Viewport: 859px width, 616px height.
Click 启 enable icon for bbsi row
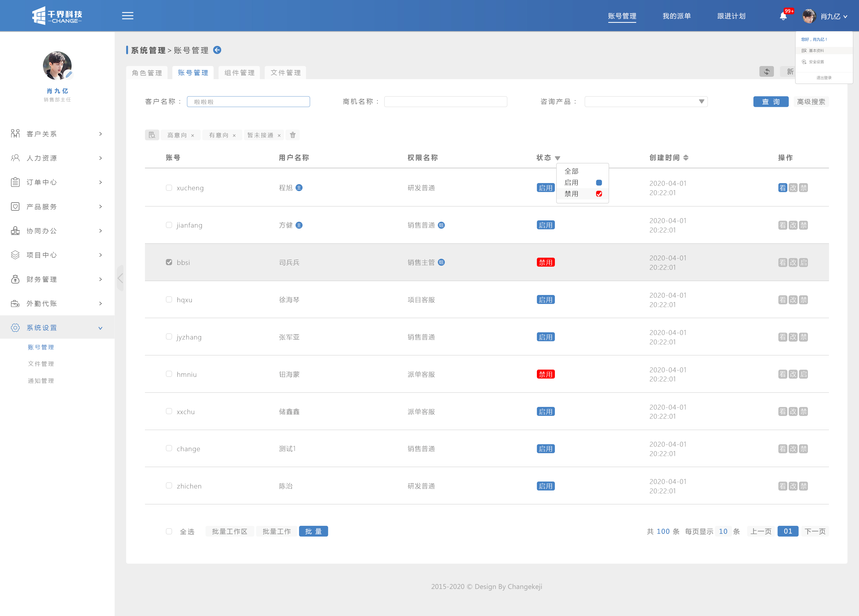(803, 263)
